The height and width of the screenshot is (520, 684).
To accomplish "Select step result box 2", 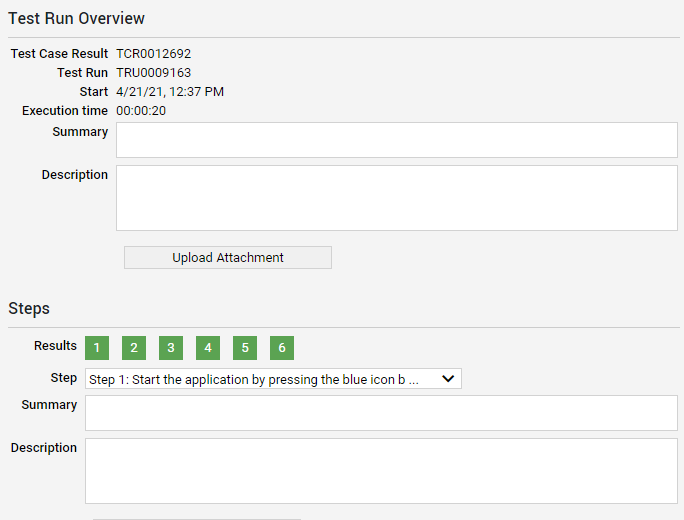I will pos(134,347).
